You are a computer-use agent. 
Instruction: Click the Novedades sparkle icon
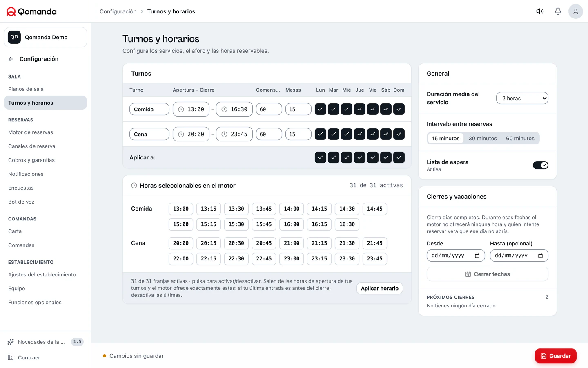(11, 342)
